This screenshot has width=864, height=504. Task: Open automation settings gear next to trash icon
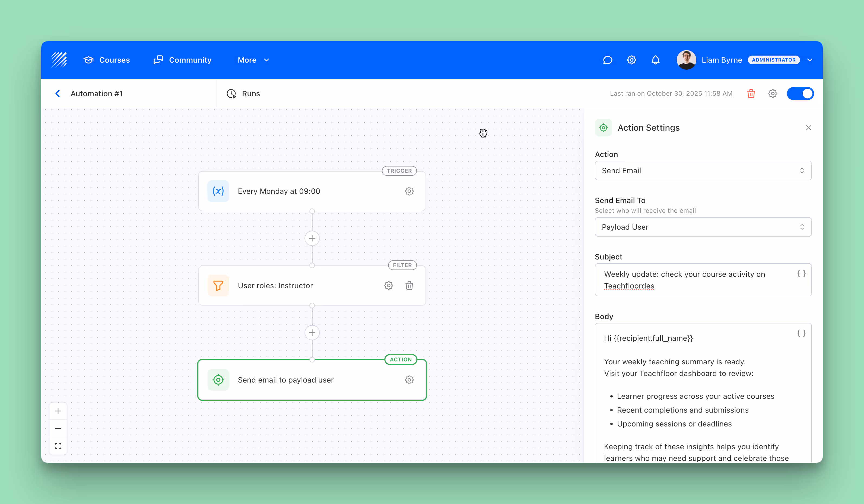point(773,94)
